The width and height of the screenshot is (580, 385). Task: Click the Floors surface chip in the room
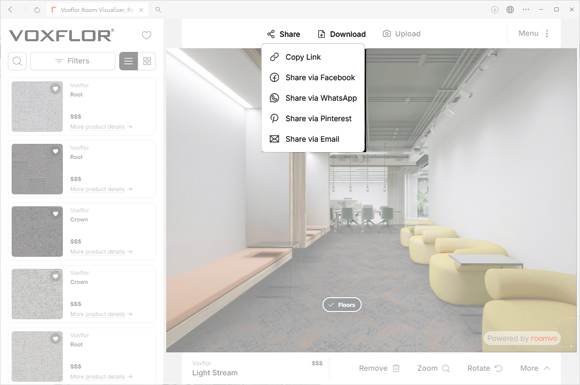pos(342,305)
